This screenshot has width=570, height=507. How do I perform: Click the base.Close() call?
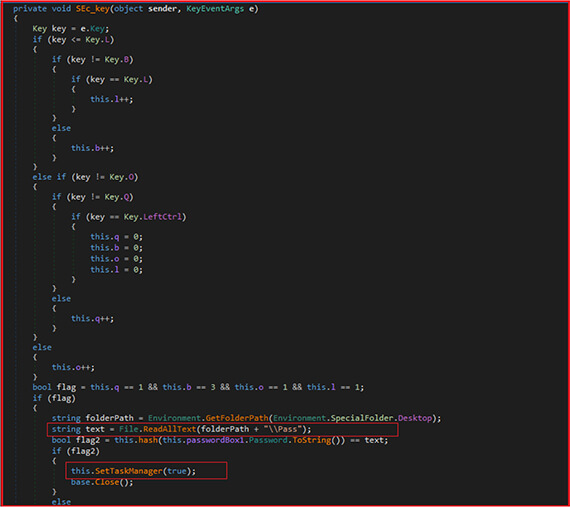pos(102,482)
